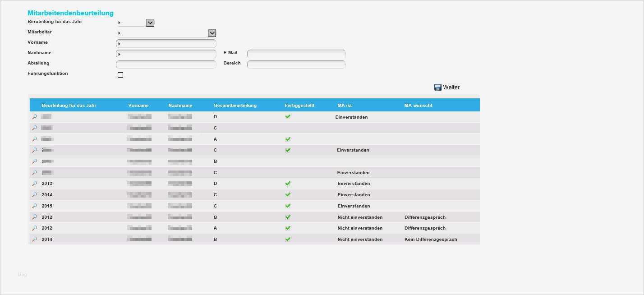Click Einverstanden in 2014 row rated C
Viewport: 644px width, 295px height.
[354, 195]
